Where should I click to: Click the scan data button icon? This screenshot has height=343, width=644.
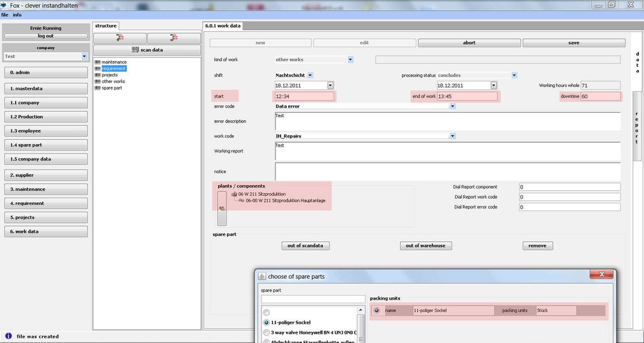coord(135,50)
